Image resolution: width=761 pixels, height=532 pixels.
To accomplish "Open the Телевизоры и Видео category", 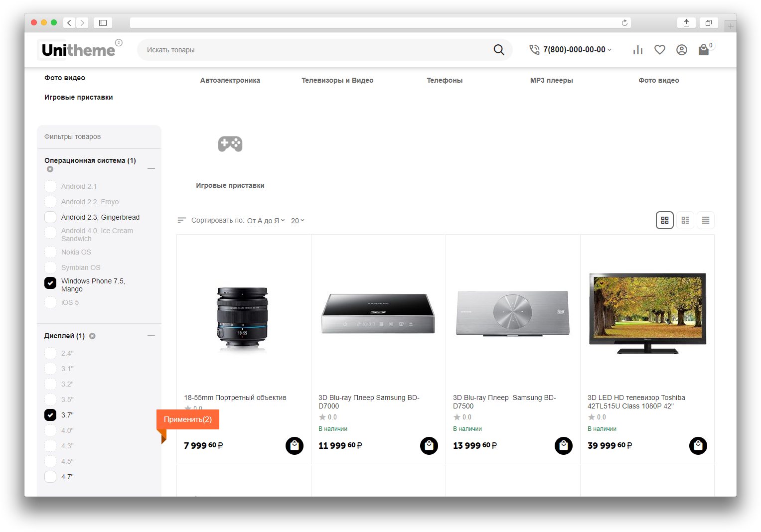I will pos(337,80).
